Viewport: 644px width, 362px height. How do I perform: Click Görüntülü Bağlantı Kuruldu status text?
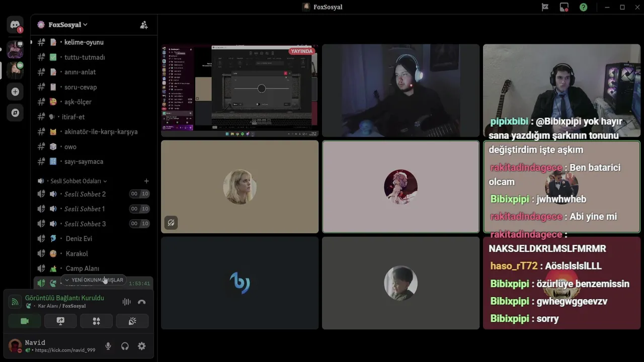tap(64, 298)
